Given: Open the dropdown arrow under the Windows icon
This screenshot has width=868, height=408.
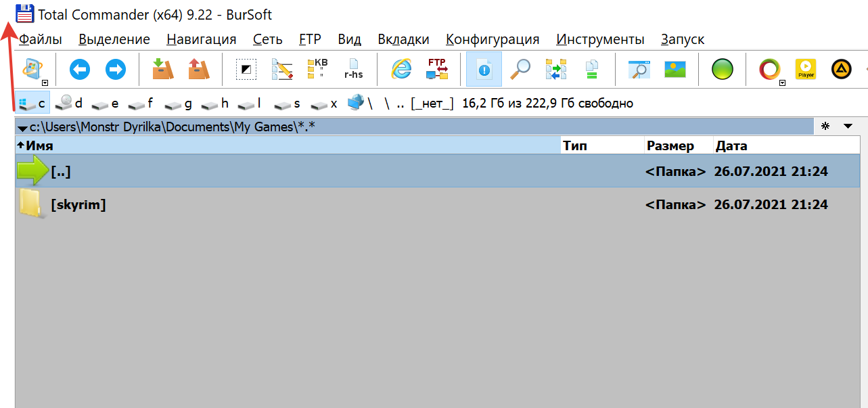Looking at the screenshot, I should coord(45,83).
